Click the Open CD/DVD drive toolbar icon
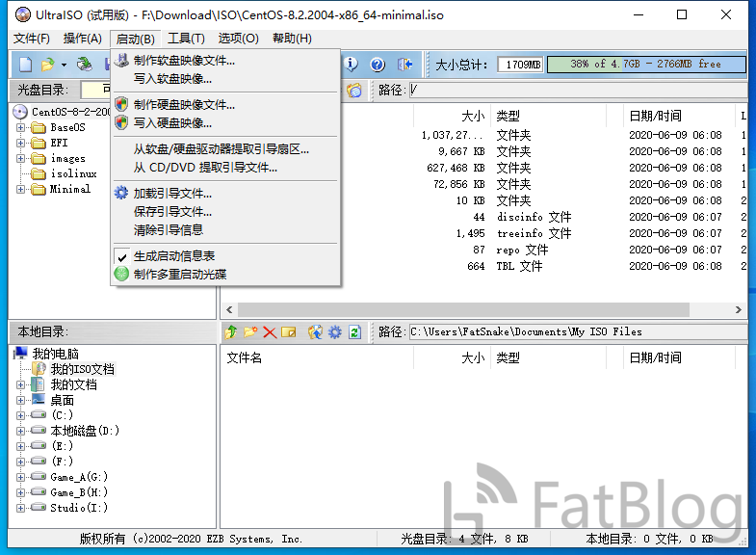This screenshot has width=756, height=555. (85, 65)
